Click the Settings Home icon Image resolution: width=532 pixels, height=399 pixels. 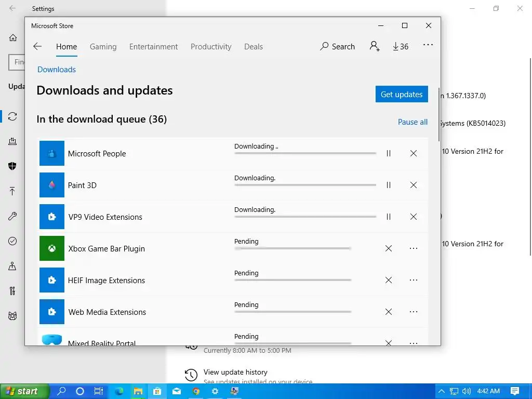click(13, 37)
